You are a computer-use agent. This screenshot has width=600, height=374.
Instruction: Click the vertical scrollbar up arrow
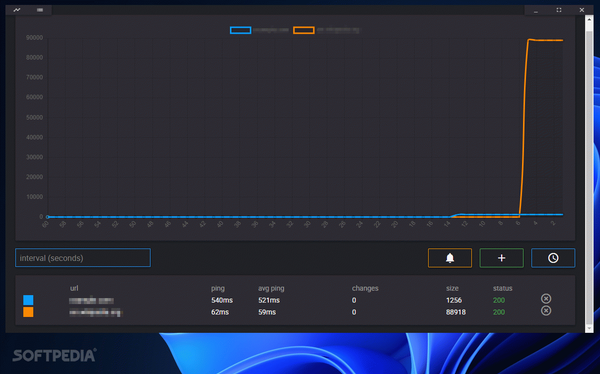(x=589, y=19)
